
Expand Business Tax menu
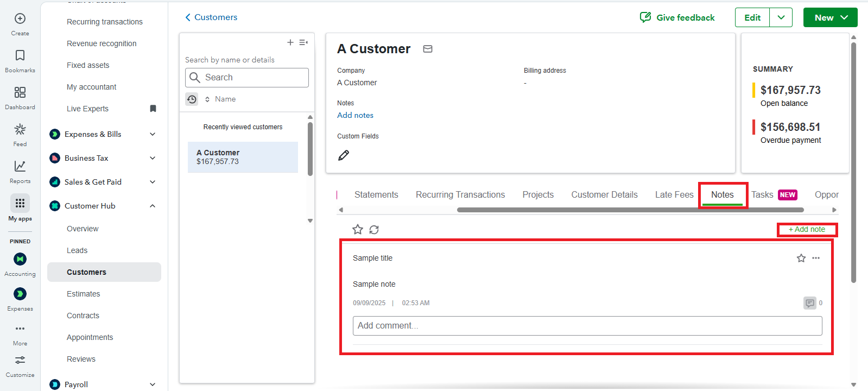[153, 158]
